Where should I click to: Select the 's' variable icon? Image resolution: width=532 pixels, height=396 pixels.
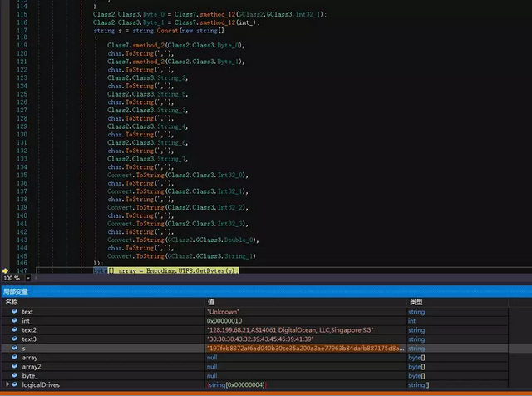pyautogui.click(x=15, y=348)
